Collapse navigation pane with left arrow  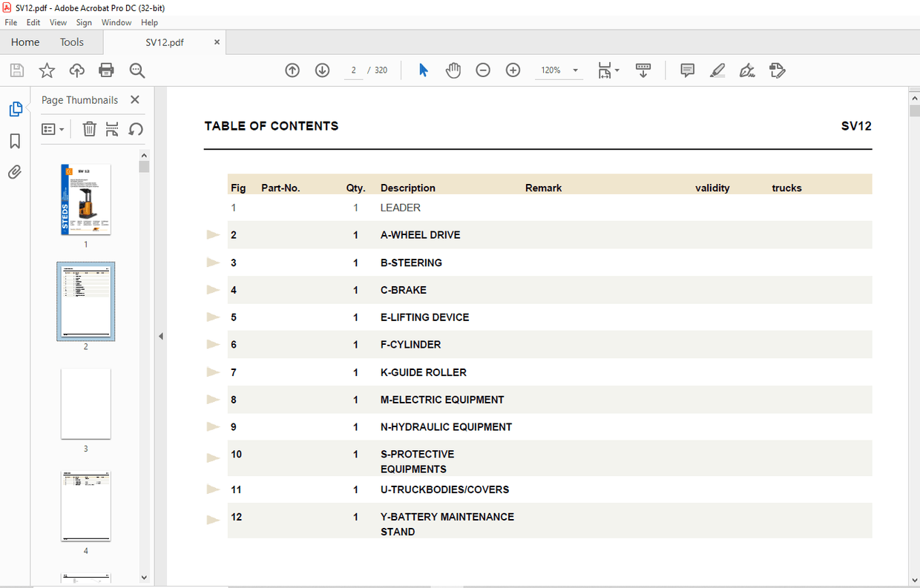[160, 337]
